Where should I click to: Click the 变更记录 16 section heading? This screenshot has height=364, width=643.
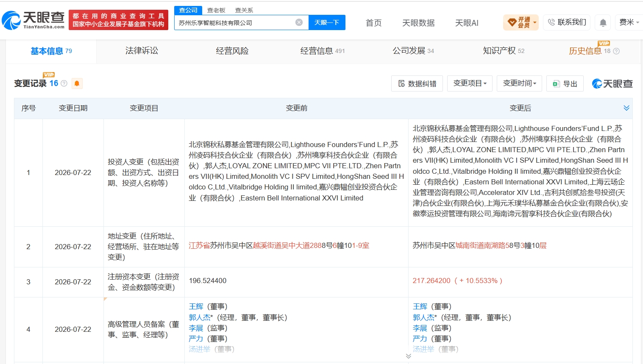pyautogui.click(x=36, y=83)
